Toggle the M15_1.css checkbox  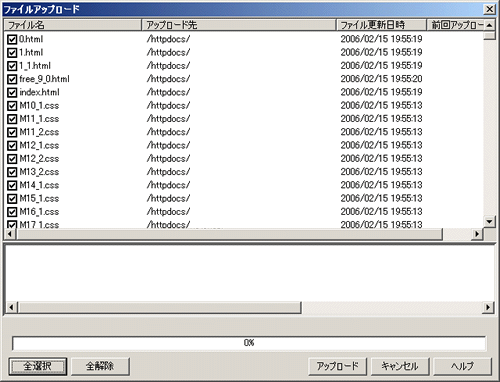click(12, 199)
